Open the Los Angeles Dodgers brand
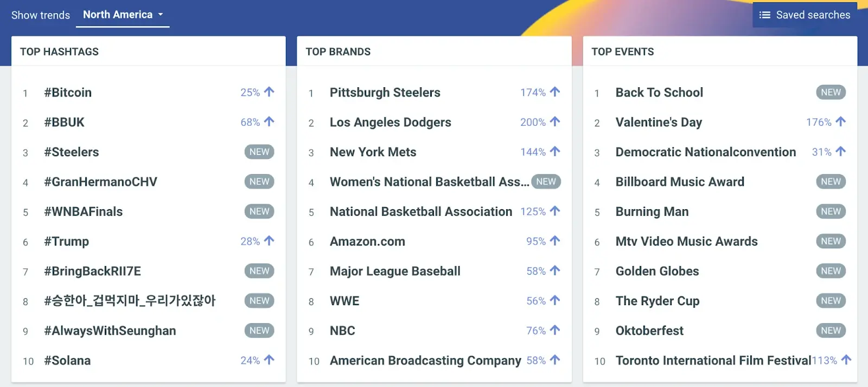Screen dimensions: 868x387 pos(390,122)
